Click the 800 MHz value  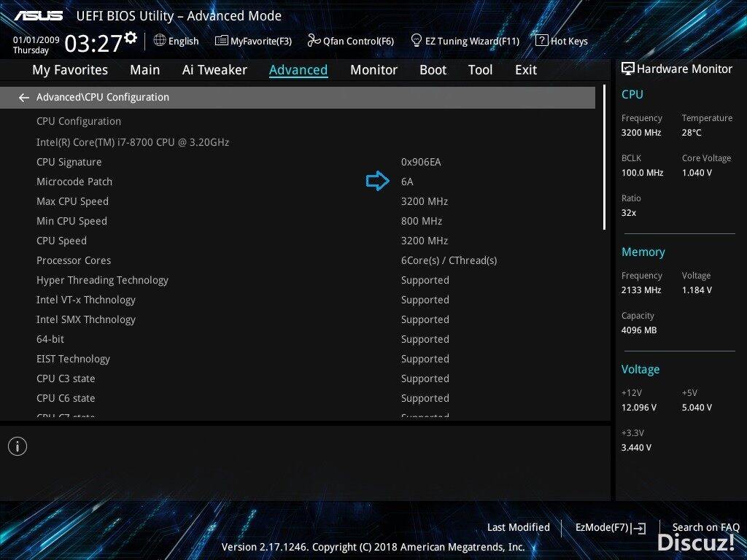[422, 222]
